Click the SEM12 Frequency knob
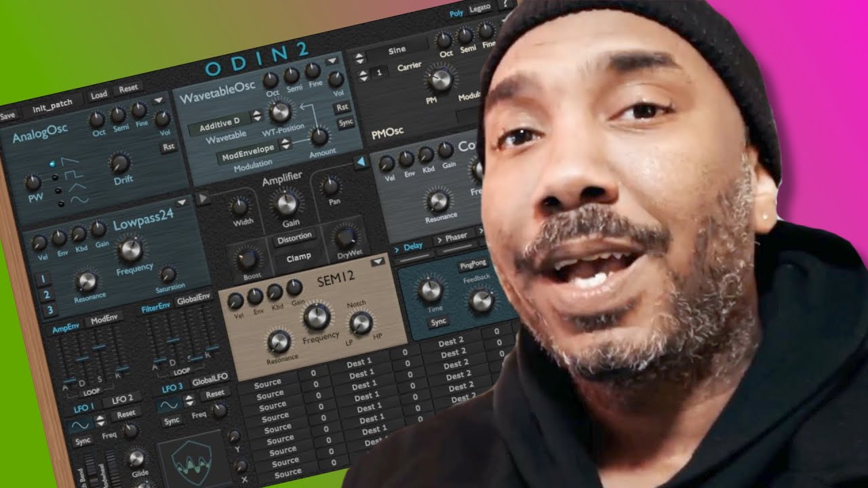Screen dimensions: 868x488 [317, 316]
